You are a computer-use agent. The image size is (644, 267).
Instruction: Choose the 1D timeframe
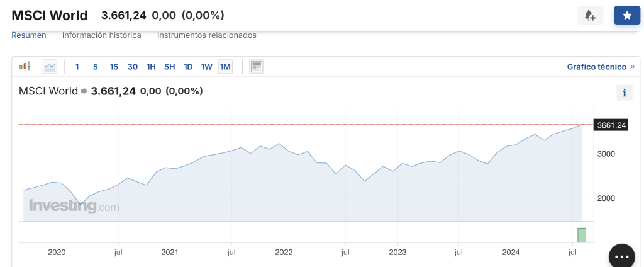(188, 67)
